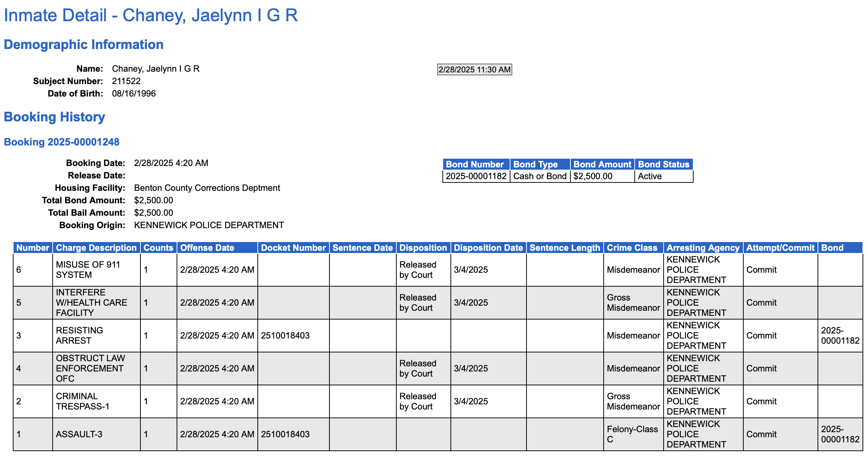Click Total Bond Amount $2,500.00 value
The height and width of the screenshot is (457, 868).
(x=154, y=200)
